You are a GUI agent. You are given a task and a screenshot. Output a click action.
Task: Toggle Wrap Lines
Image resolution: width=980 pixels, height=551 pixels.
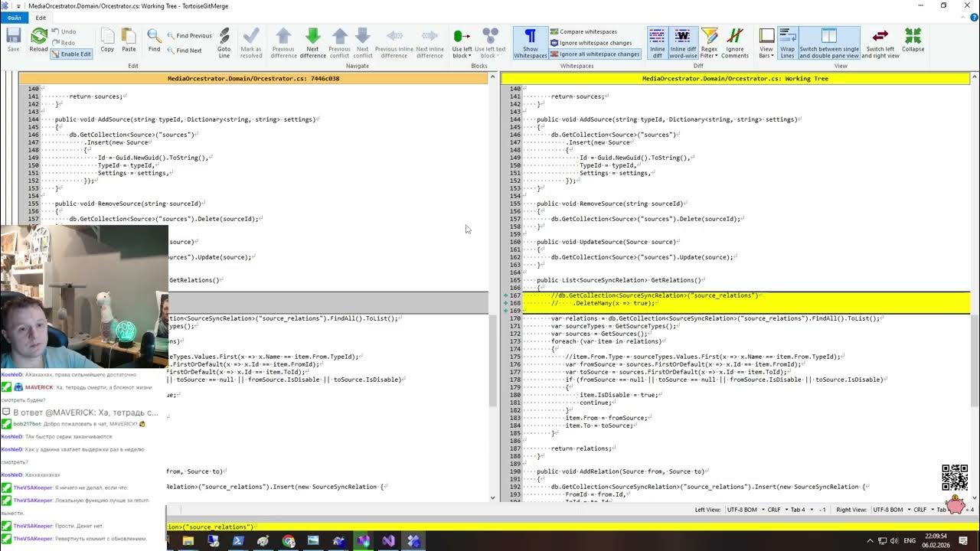[787, 43]
